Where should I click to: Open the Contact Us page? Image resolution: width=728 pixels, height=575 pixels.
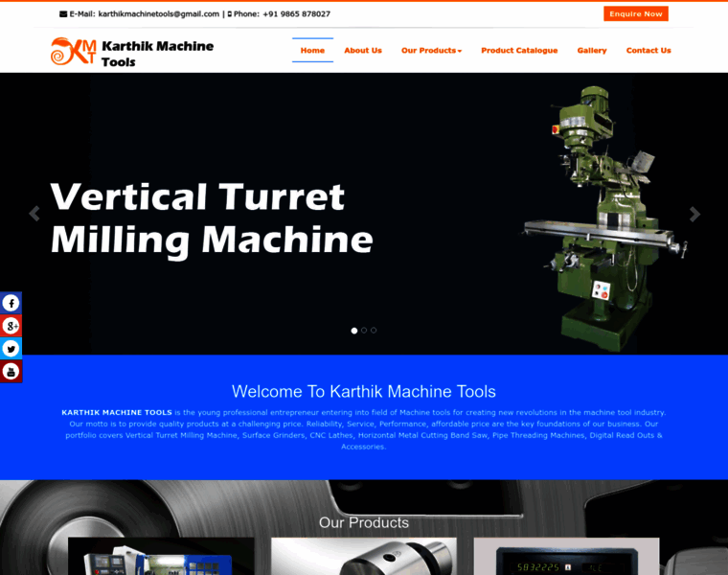pos(648,50)
